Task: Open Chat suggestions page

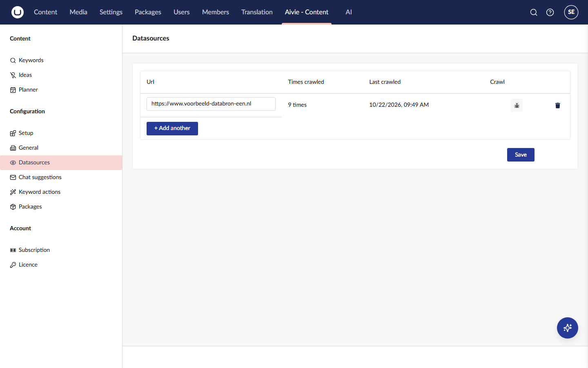Action: pyautogui.click(x=61, y=177)
